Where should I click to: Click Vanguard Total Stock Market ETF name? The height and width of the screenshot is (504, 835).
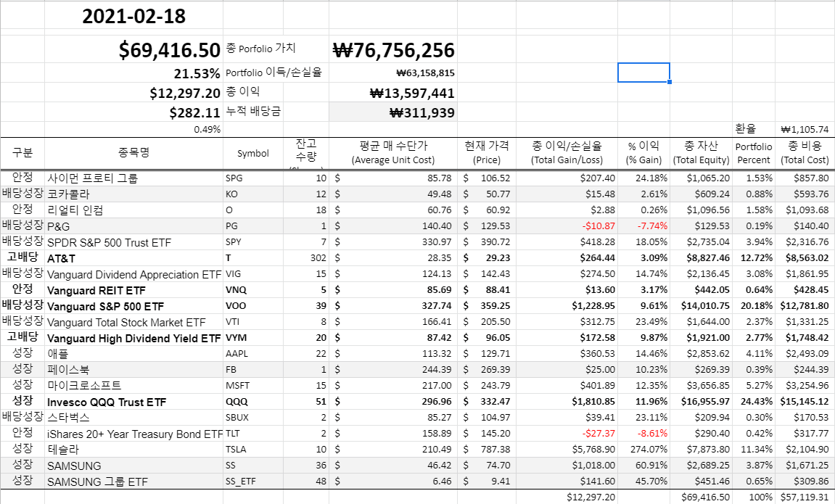pyautogui.click(x=133, y=322)
